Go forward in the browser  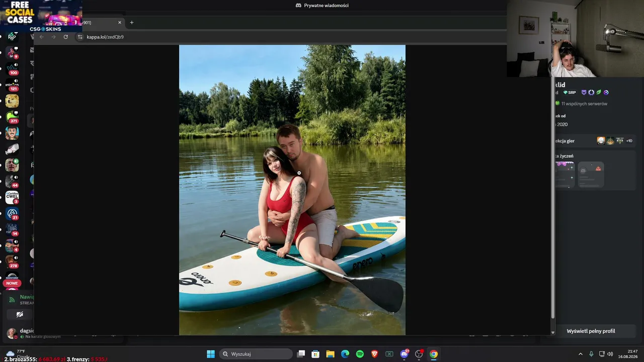(x=53, y=37)
